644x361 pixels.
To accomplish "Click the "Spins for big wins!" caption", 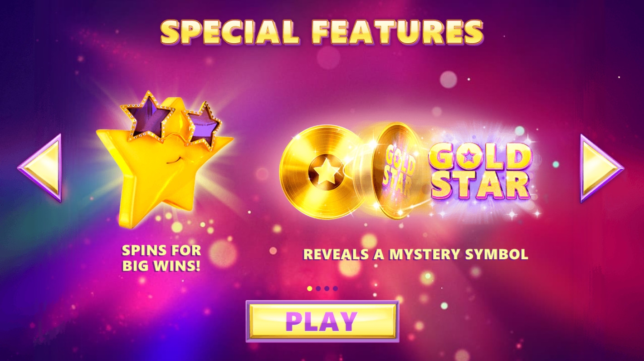I will pos(161,258).
